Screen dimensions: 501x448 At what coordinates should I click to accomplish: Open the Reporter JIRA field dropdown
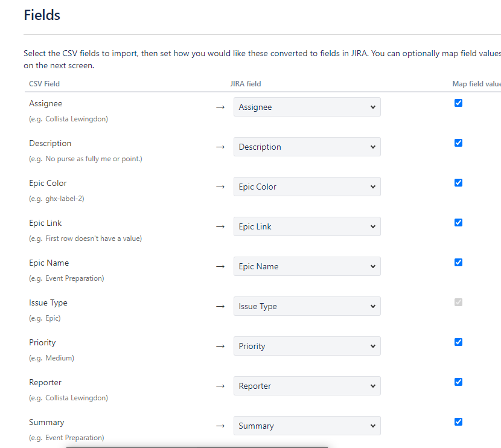[307, 386]
